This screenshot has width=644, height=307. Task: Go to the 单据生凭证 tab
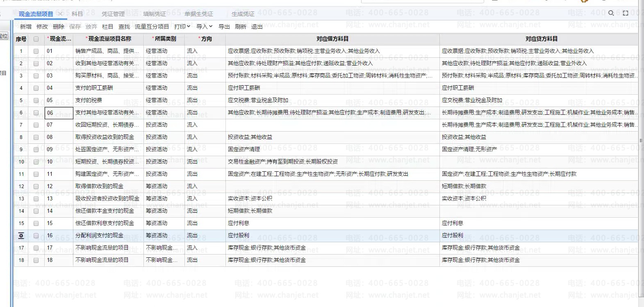(x=199, y=14)
